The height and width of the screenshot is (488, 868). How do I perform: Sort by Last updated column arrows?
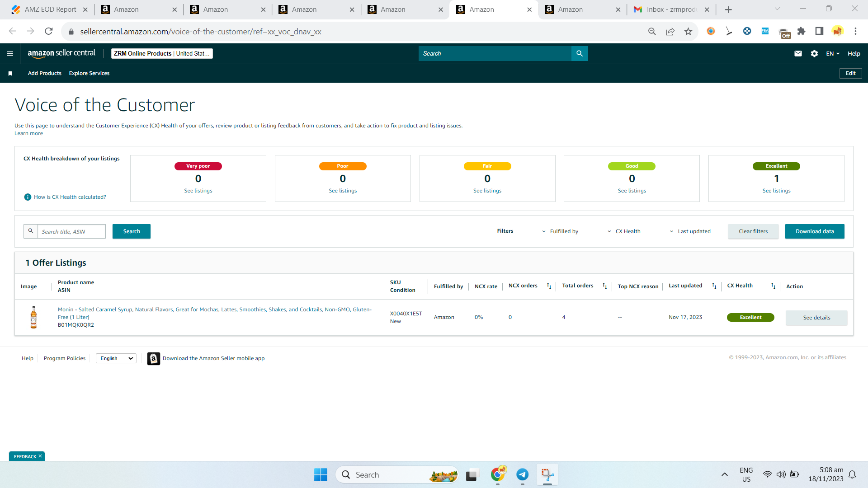[x=714, y=286]
